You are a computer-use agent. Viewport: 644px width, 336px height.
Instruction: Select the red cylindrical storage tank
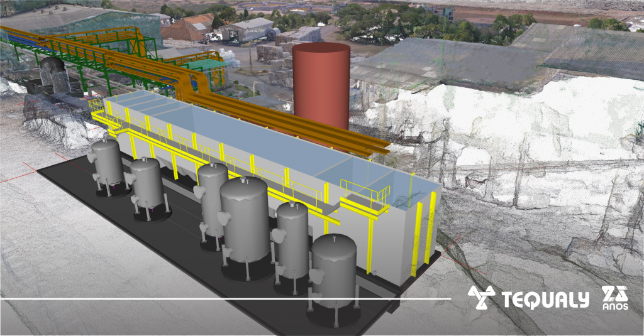click(321, 85)
